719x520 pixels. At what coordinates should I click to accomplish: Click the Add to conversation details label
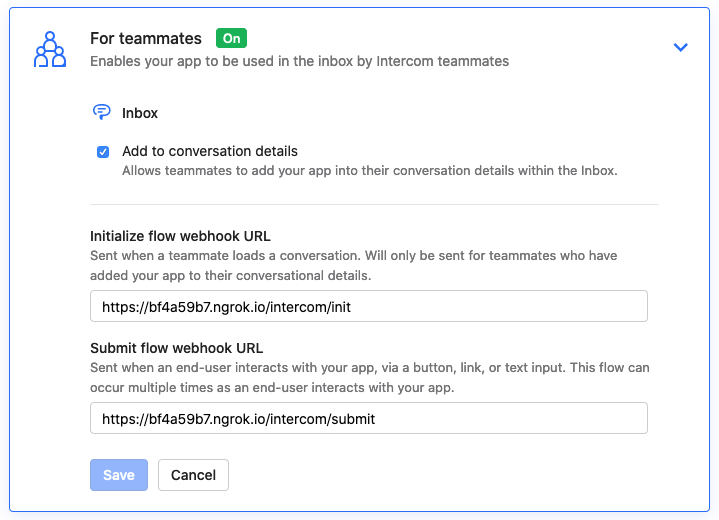coord(210,152)
